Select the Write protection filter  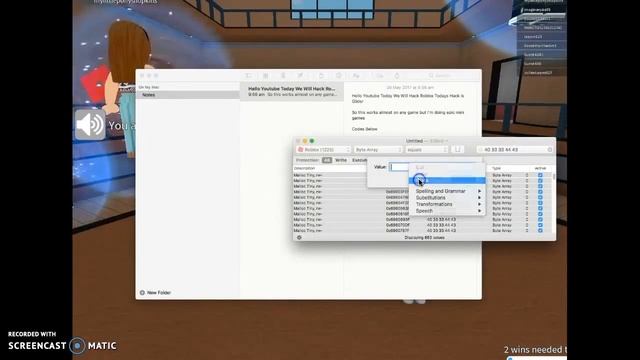click(x=341, y=160)
